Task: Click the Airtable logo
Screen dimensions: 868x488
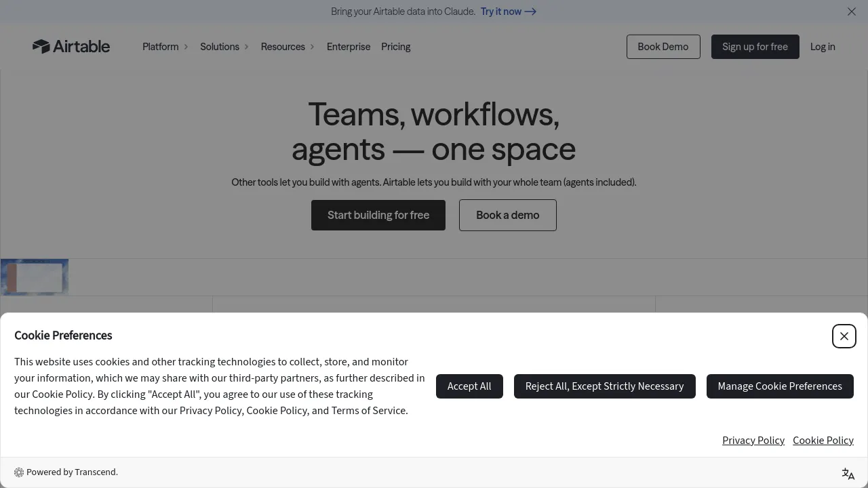Action: pos(71,46)
